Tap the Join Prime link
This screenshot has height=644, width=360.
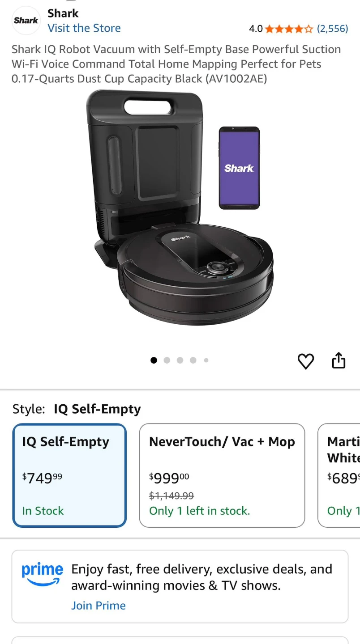99,606
